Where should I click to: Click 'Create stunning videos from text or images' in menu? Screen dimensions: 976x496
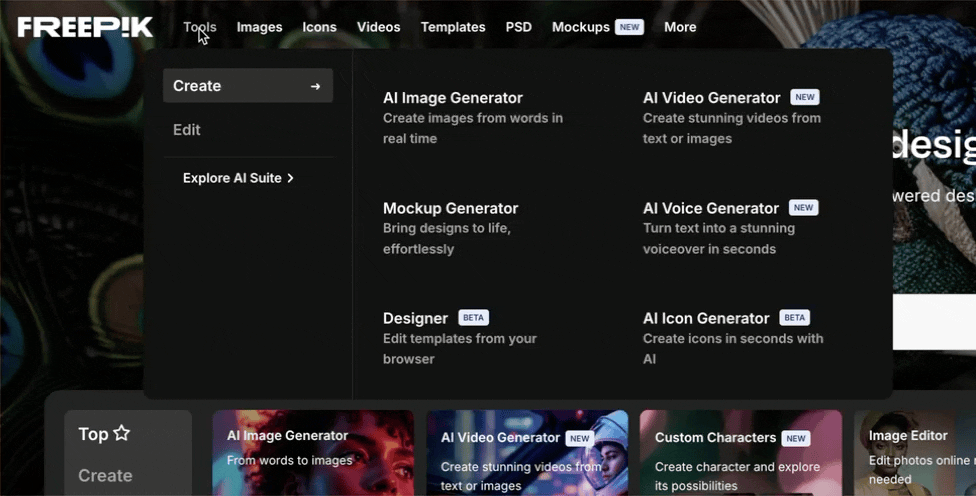click(x=732, y=128)
